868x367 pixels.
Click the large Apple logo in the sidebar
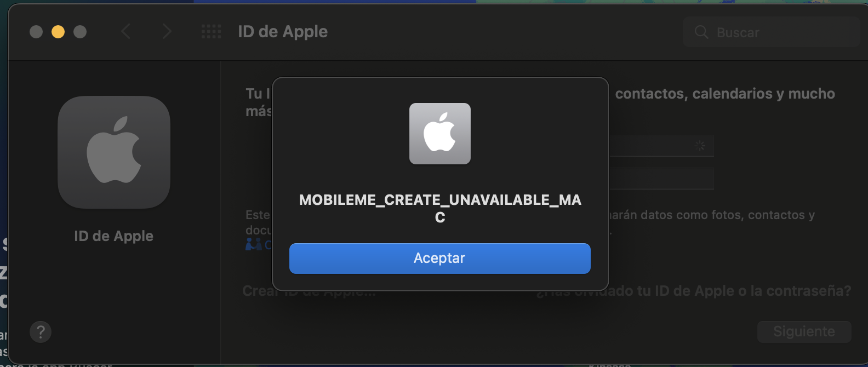pos(114,152)
